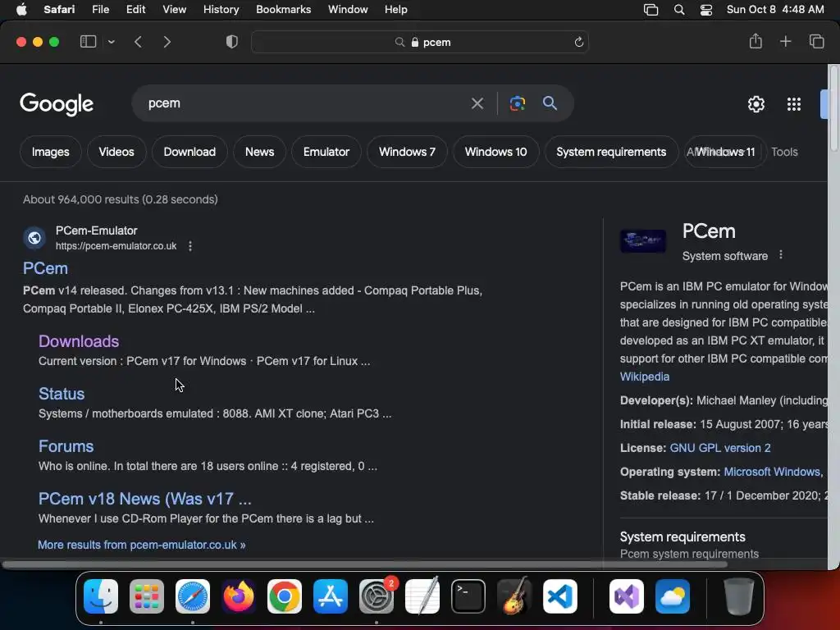The image size is (840, 630).
Task: Open the Window menu
Action: pyautogui.click(x=348, y=10)
